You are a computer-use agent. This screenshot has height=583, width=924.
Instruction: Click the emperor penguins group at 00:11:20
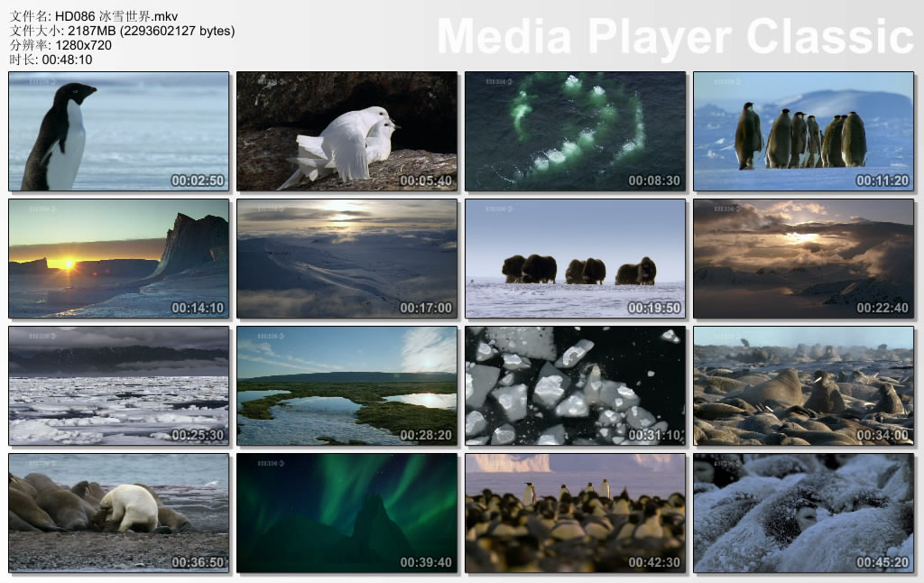(803, 132)
